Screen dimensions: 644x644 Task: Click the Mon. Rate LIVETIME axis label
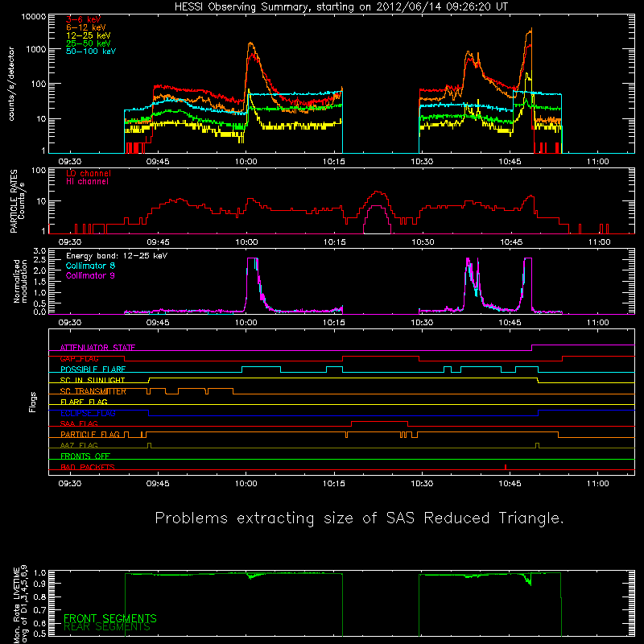[x=21, y=605]
